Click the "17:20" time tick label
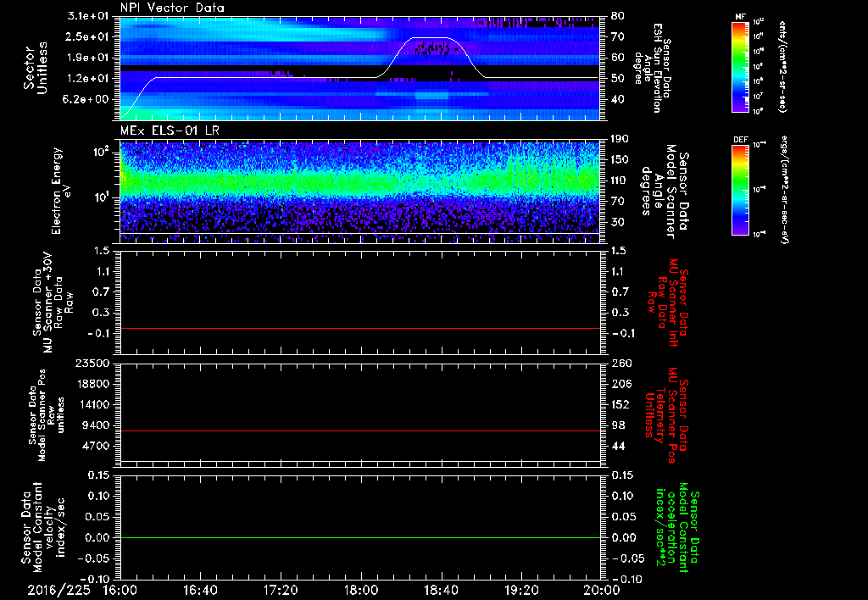The width and height of the screenshot is (868, 600). [x=281, y=590]
